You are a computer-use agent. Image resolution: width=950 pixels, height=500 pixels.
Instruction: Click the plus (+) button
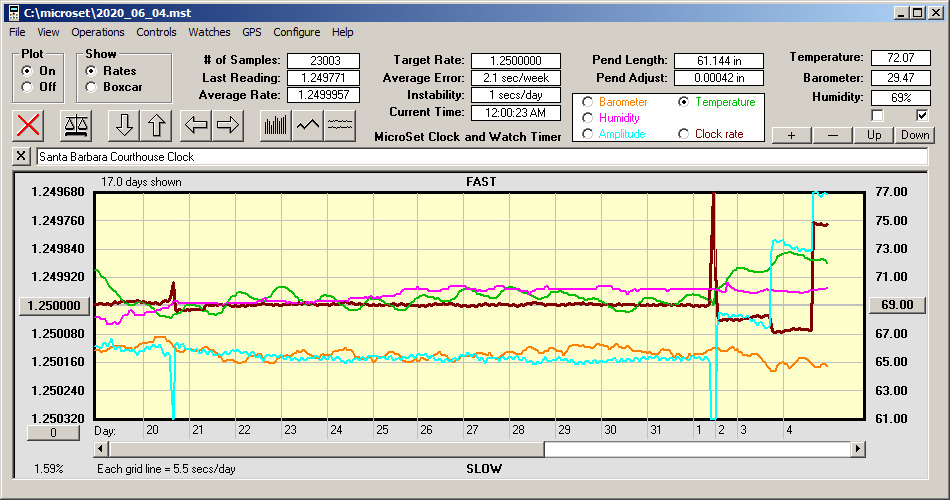(791, 135)
